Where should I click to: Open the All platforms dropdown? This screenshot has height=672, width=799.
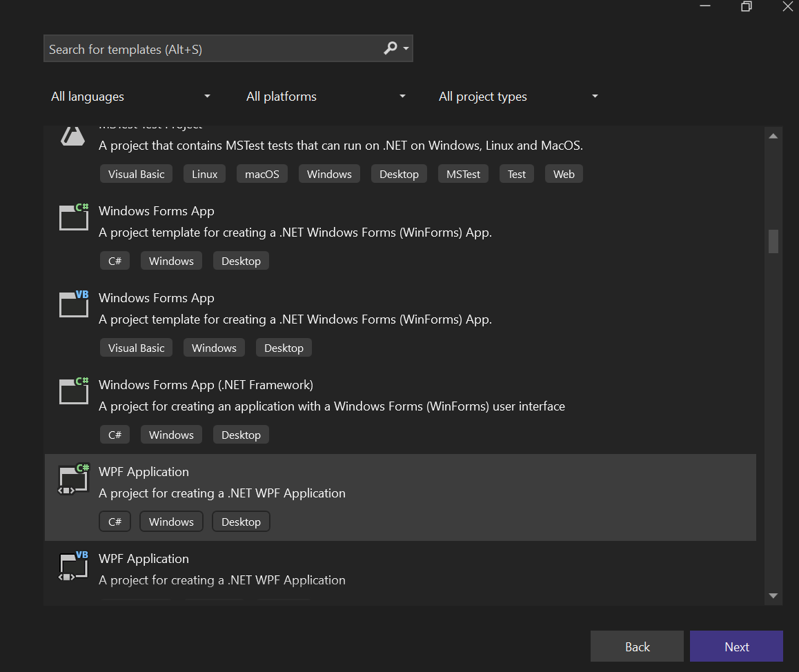(x=326, y=97)
